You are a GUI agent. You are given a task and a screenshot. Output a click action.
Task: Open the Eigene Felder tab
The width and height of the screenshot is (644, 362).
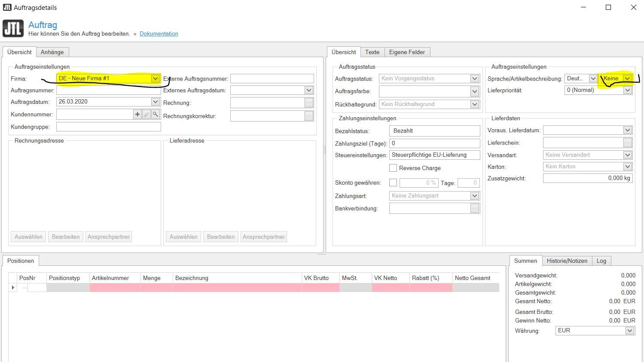tap(406, 52)
